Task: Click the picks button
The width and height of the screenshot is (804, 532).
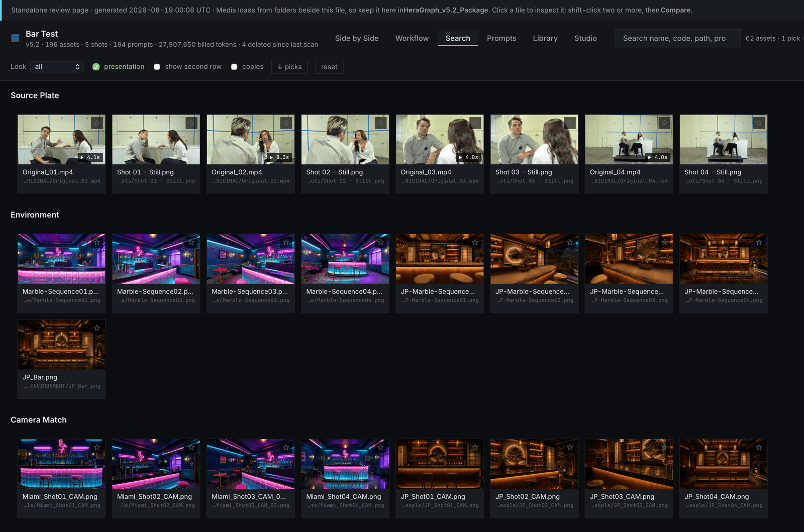Action: [289, 67]
